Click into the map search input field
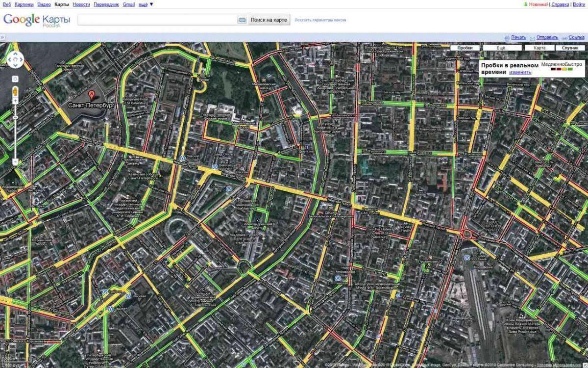588x368 pixels. 157,20
